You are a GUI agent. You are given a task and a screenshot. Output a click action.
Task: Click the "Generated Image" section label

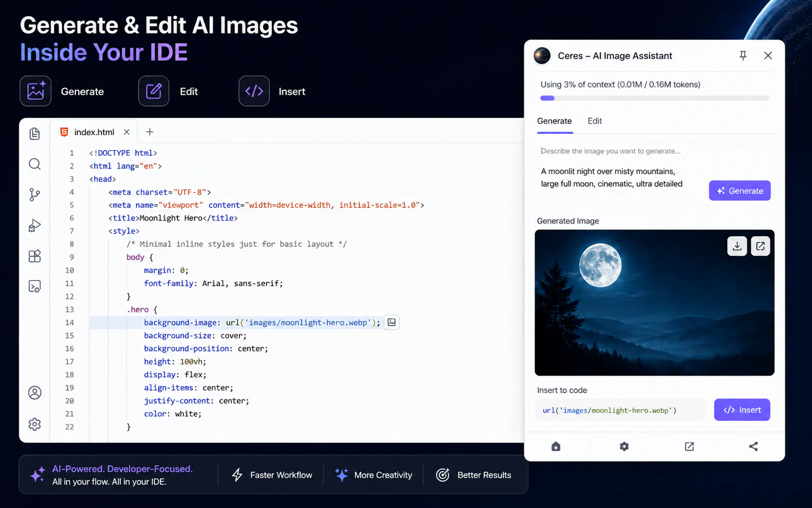click(x=568, y=221)
